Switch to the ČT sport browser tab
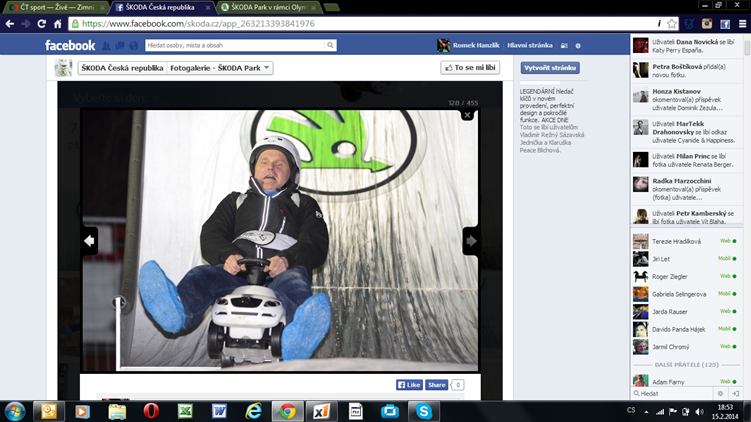Viewport: 751px width, 422px height. (57, 7)
